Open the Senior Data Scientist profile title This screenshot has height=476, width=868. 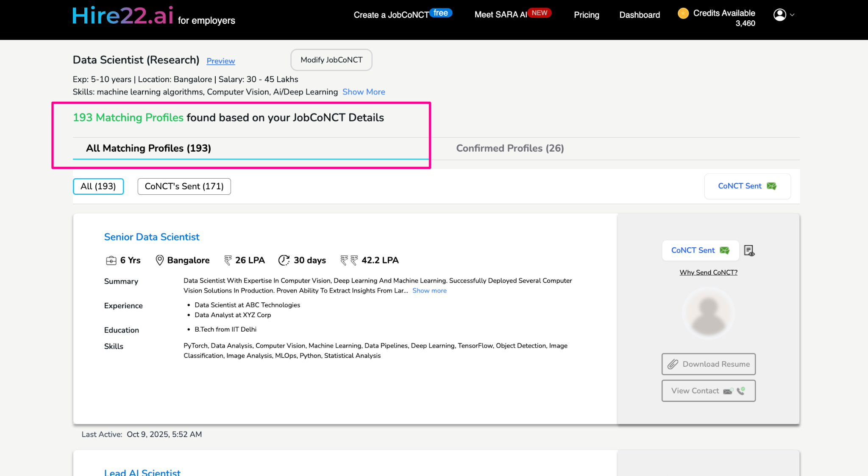152,237
